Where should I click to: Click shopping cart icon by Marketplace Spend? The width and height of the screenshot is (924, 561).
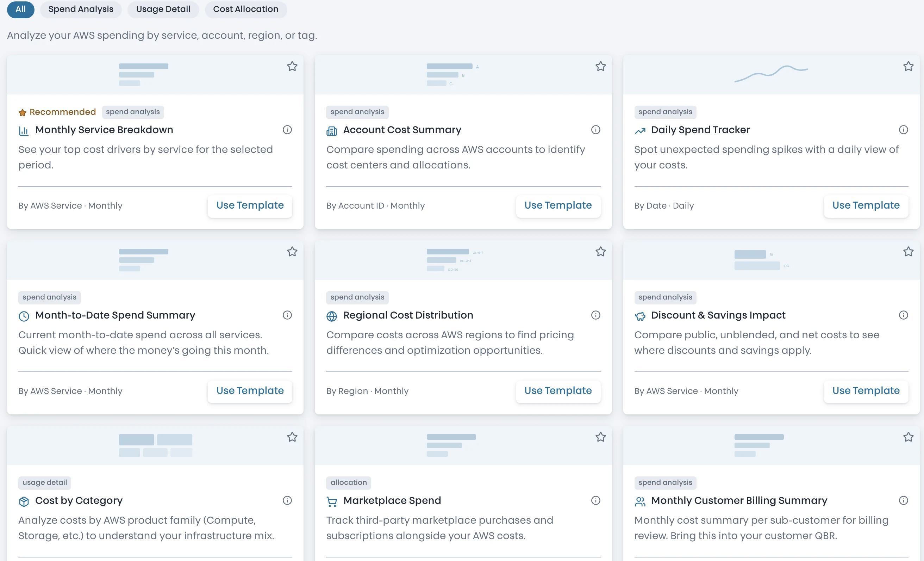[331, 502]
